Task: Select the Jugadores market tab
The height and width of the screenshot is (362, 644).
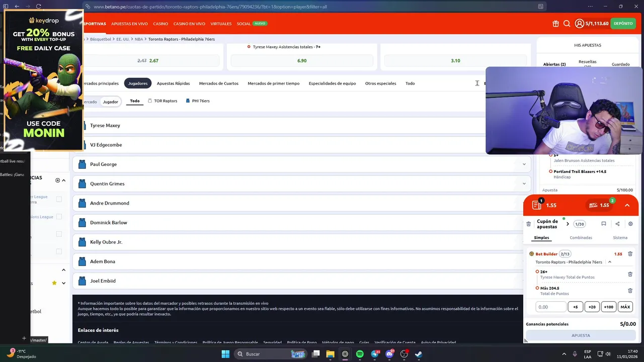Action: pos(138,83)
